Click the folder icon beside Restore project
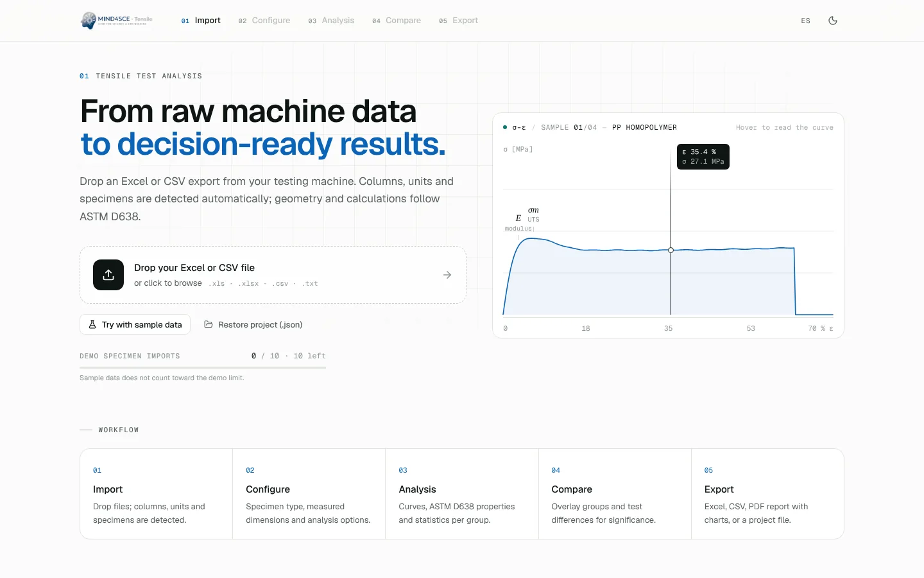 click(209, 324)
